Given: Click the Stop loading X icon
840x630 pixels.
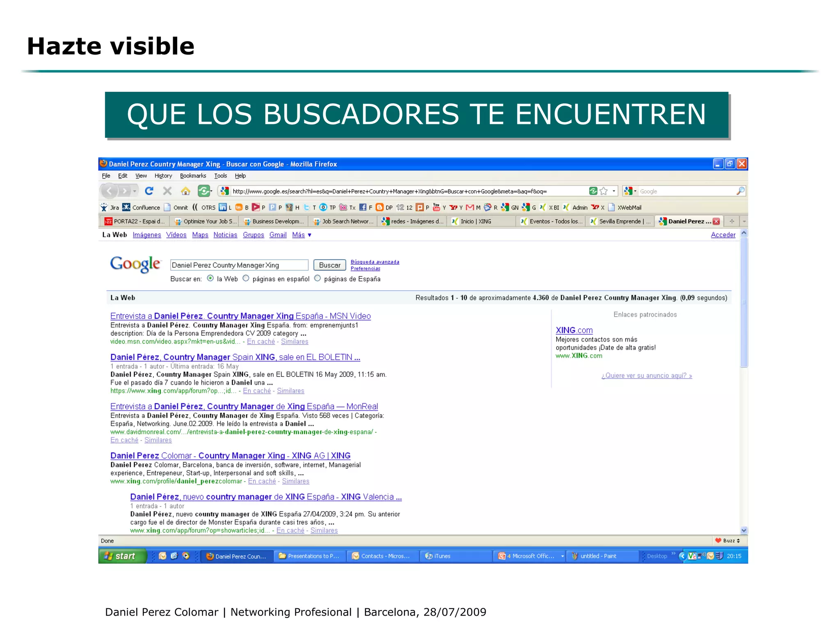Looking at the screenshot, I should [167, 191].
